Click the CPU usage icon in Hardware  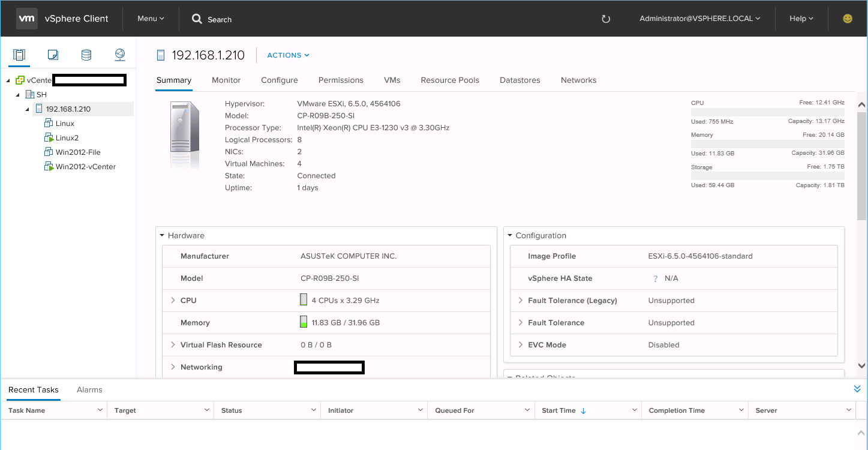304,300
